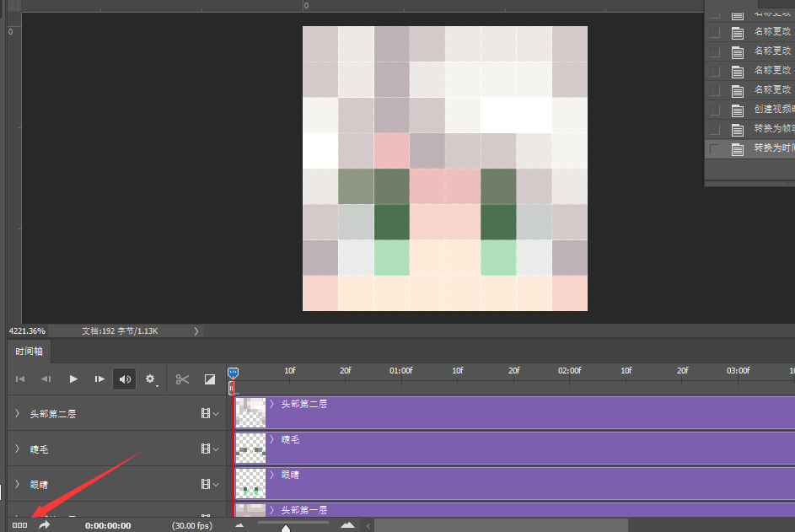Play the timeline animation
The width and height of the screenshot is (795, 532).
pos(73,379)
